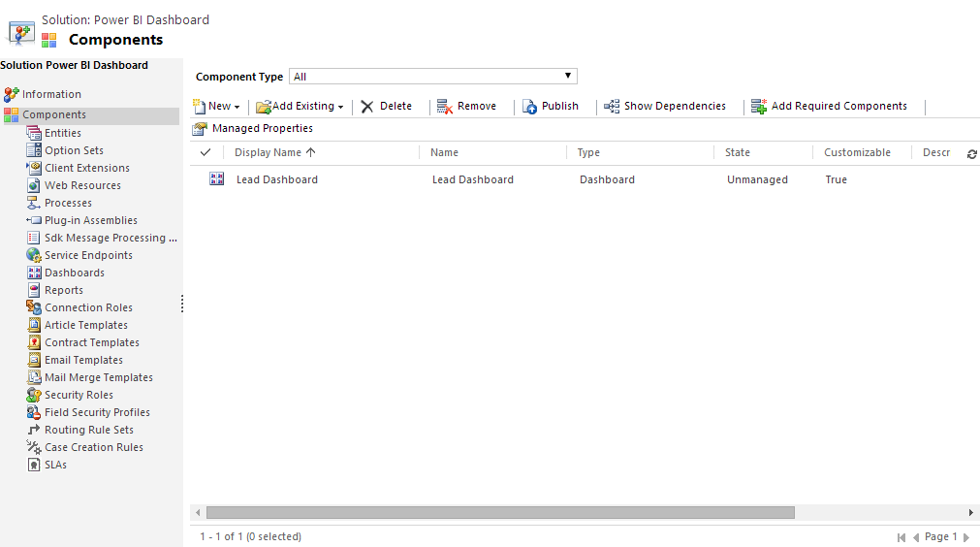Click the Add Required Components icon

pos(759,107)
